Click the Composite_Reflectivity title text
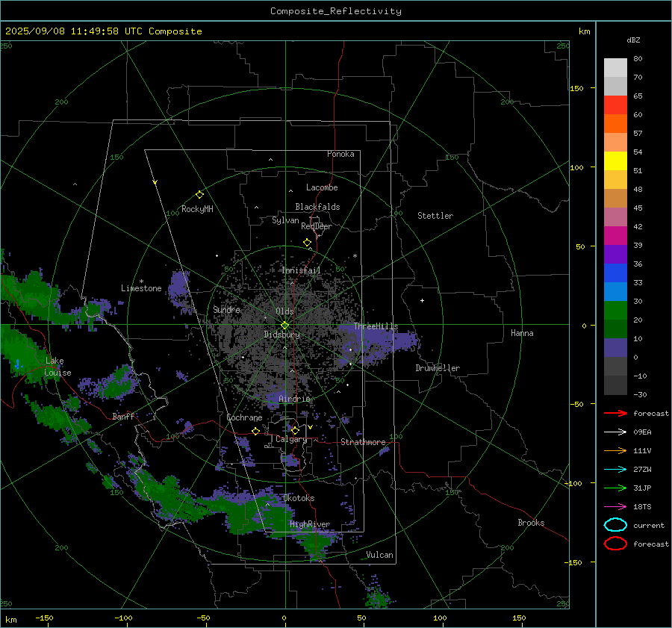This screenshot has width=672, height=628. (x=336, y=11)
